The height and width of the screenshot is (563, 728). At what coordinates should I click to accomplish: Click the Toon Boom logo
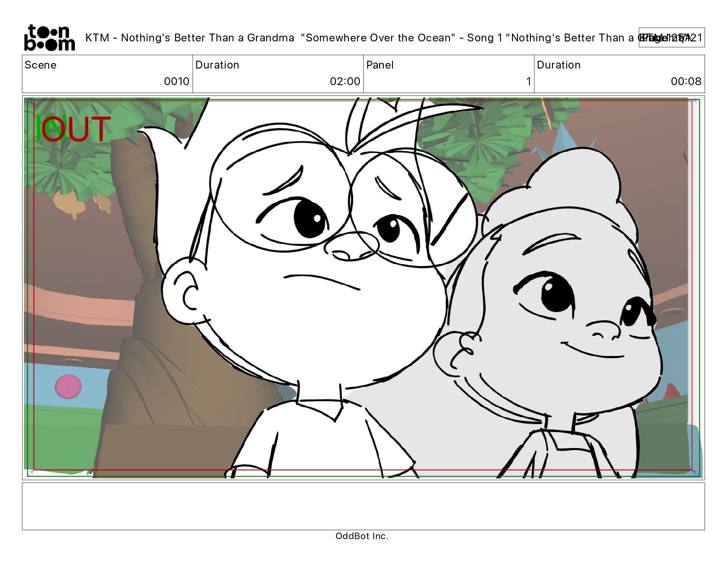[x=49, y=37]
